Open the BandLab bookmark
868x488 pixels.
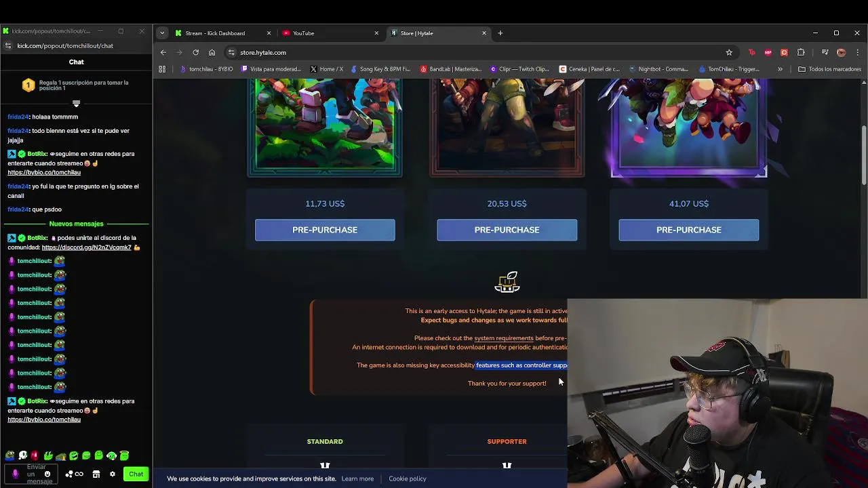[x=451, y=69]
